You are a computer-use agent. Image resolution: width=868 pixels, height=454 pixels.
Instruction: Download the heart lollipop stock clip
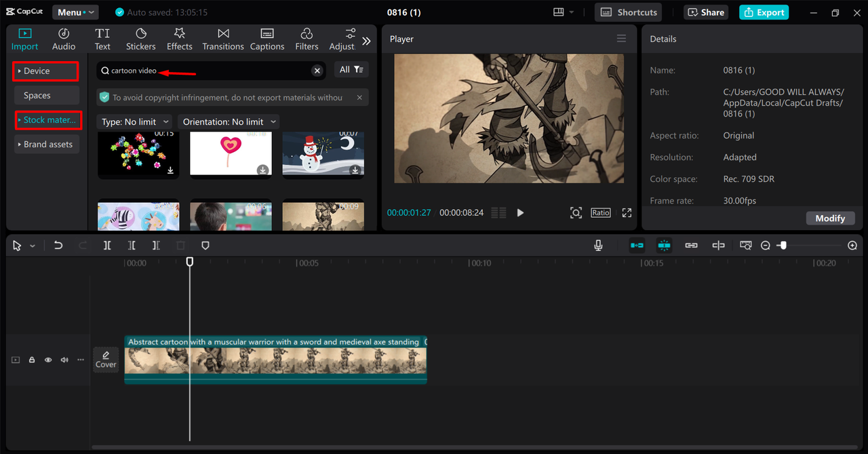262,170
